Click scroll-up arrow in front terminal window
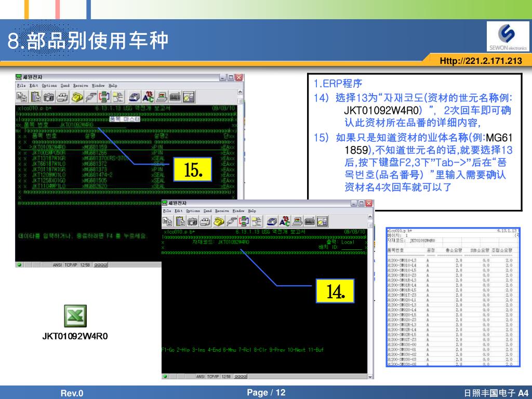532x399 pixels. [x=370, y=217]
